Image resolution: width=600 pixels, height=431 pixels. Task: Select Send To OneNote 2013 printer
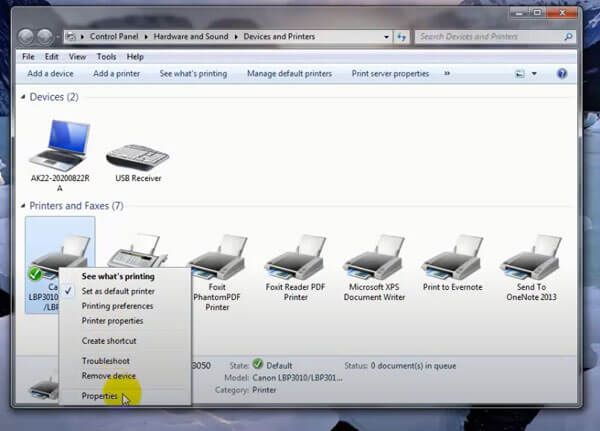(530, 258)
